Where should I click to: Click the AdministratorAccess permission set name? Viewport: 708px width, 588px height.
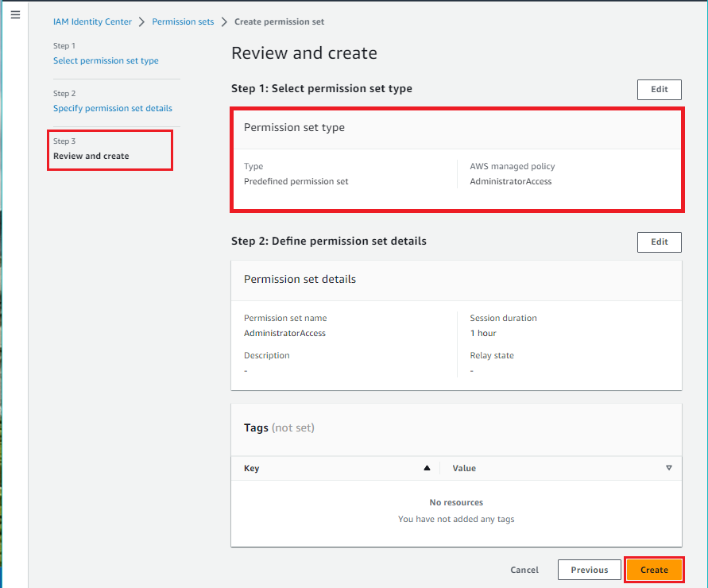click(x=285, y=333)
